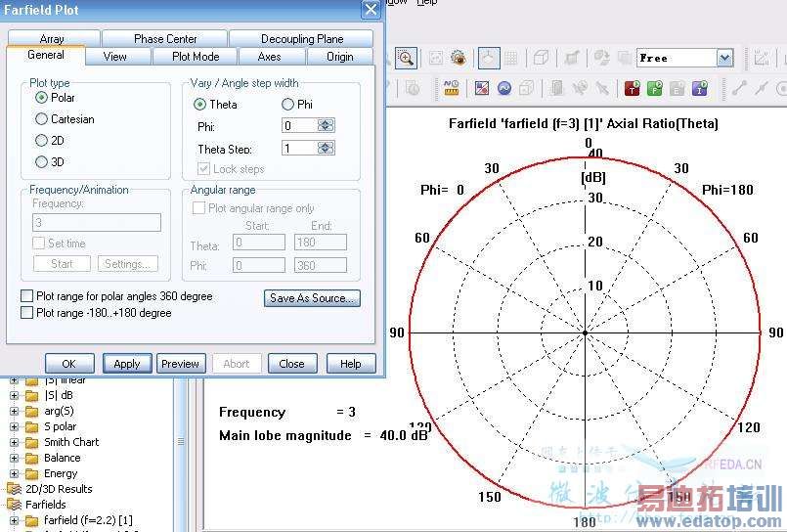Viewport: 787px width, 532px height.
Task: Click the greyed door-shaped port icon
Action: (556, 89)
